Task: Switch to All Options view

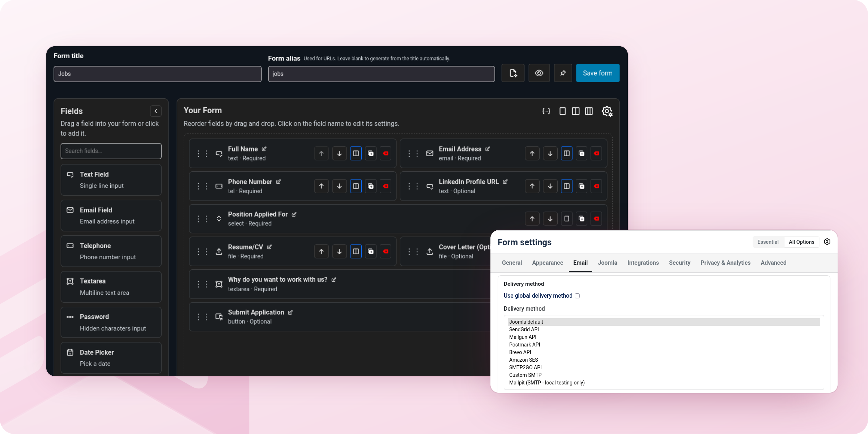Action: pos(801,242)
